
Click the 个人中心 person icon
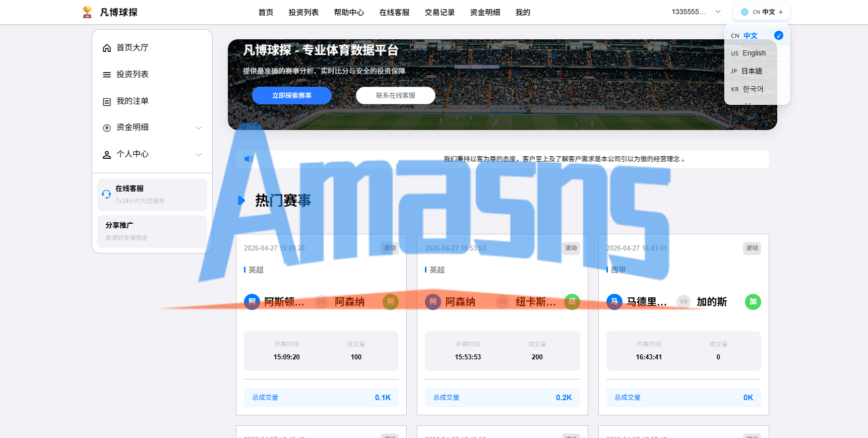(x=107, y=155)
